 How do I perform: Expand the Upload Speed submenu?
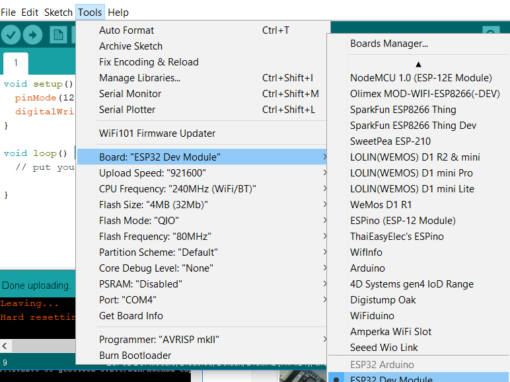click(202, 173)
